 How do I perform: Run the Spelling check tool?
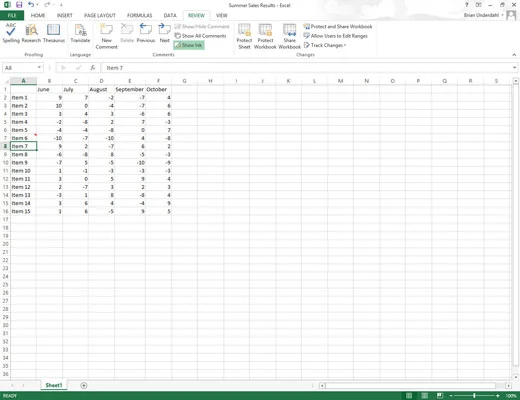[11, 33]
